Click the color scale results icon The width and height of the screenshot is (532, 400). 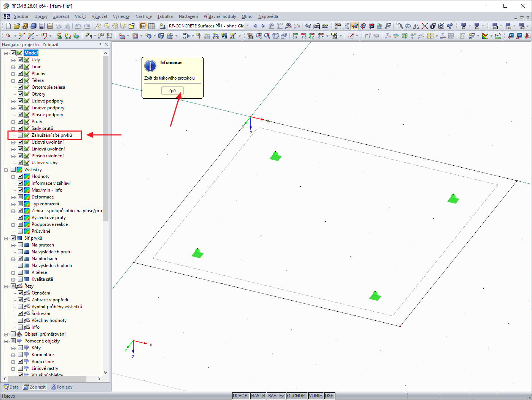pos(485,36)
